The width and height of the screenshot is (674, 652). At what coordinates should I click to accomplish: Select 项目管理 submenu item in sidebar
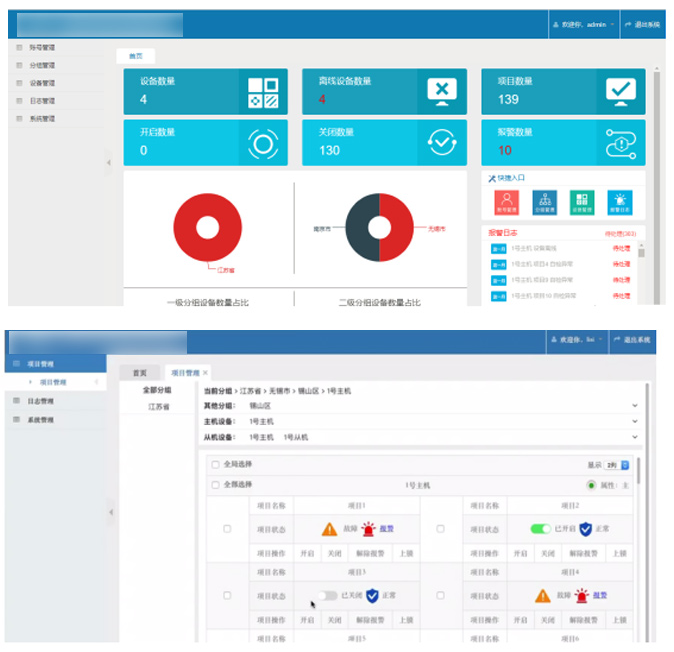53,383
